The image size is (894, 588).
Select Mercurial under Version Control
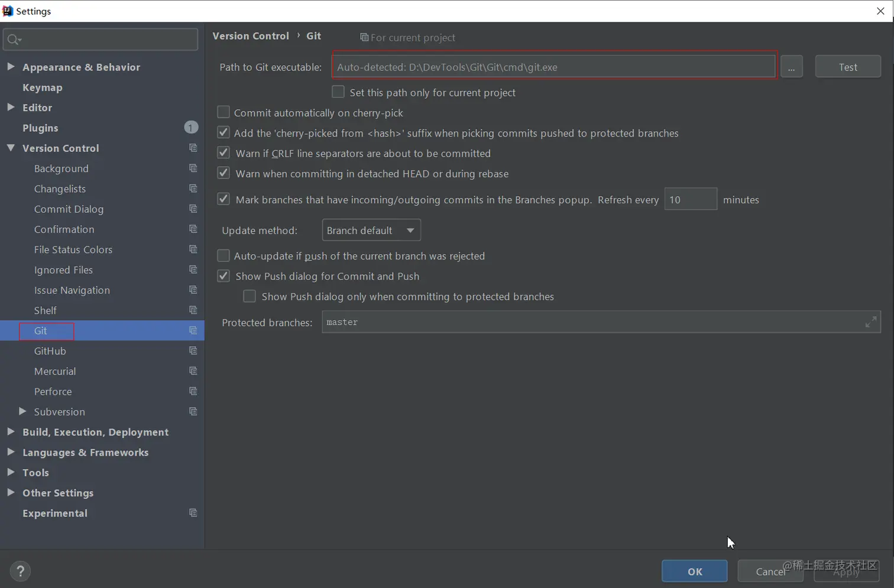coord(55,371)
